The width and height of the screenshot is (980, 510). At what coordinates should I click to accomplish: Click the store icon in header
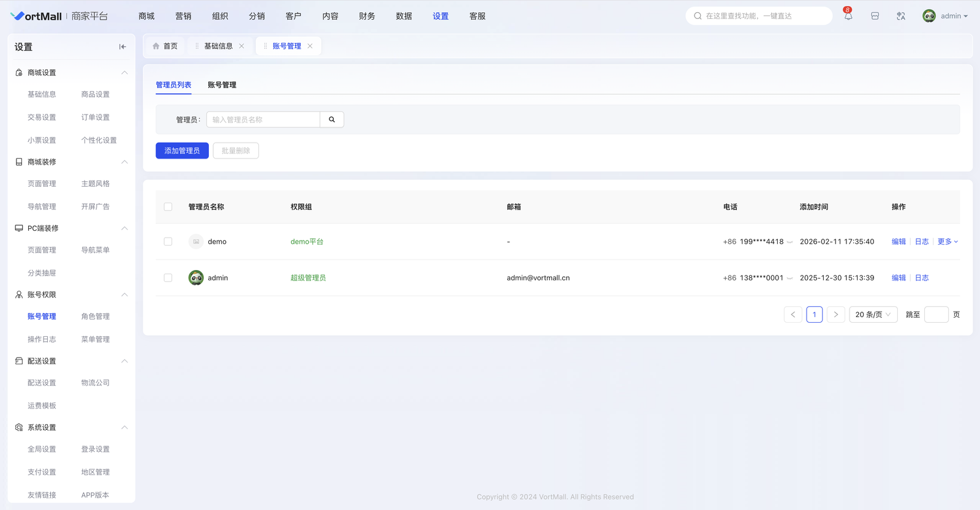pos(875,17)
